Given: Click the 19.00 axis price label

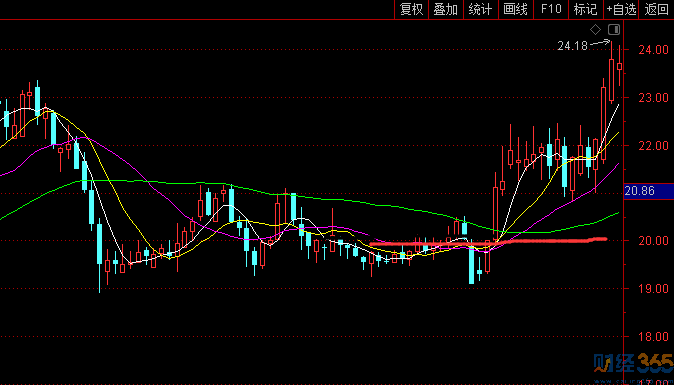Looking at the screenshot, I should 653,288.
